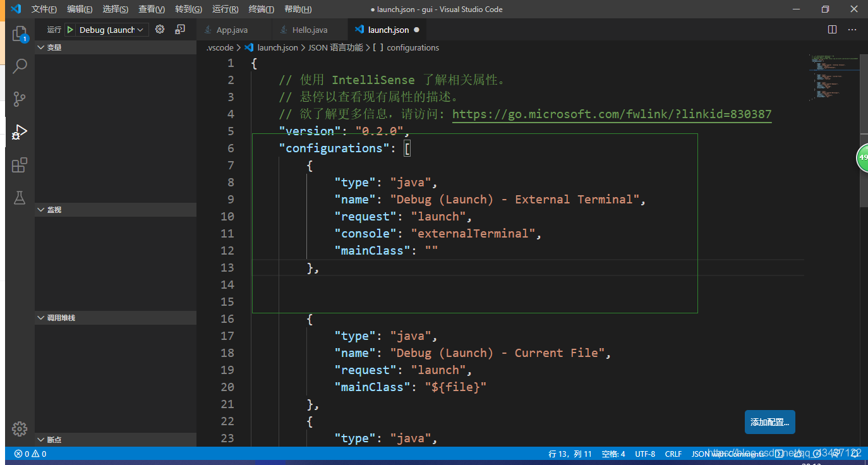Click the "console" key on line 11
The width and height of the screenshot is (868, 465).
click(x=366, y=234)
